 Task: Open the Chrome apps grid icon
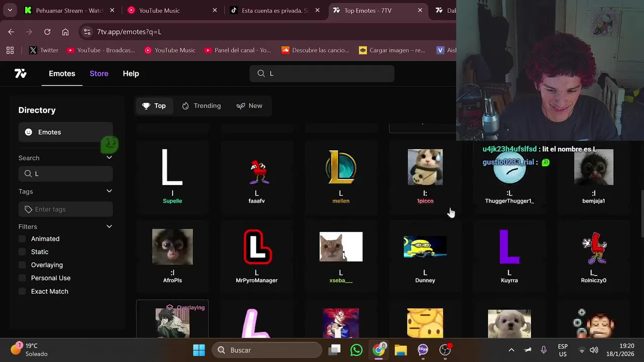pos(10,50)
